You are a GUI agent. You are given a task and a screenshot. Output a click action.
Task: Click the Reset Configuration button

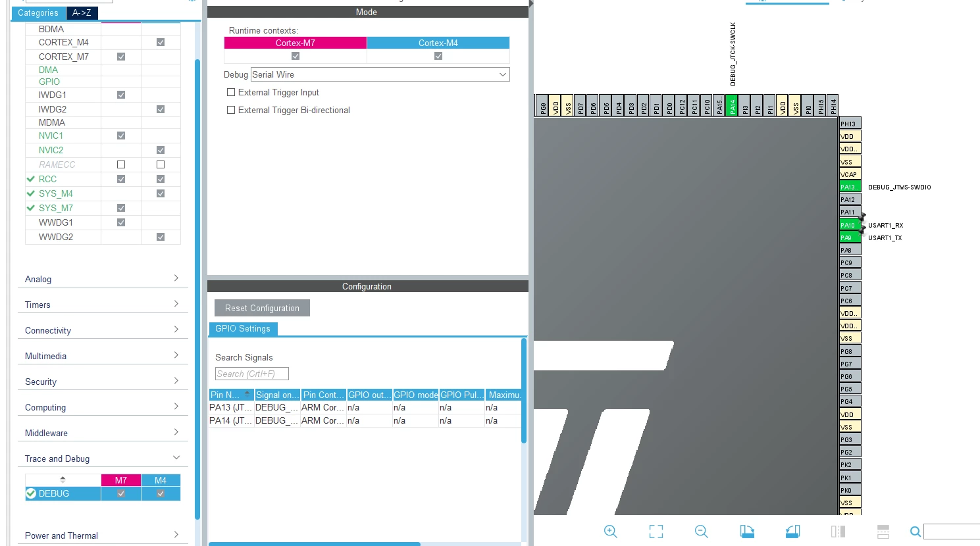click(262, 308)
